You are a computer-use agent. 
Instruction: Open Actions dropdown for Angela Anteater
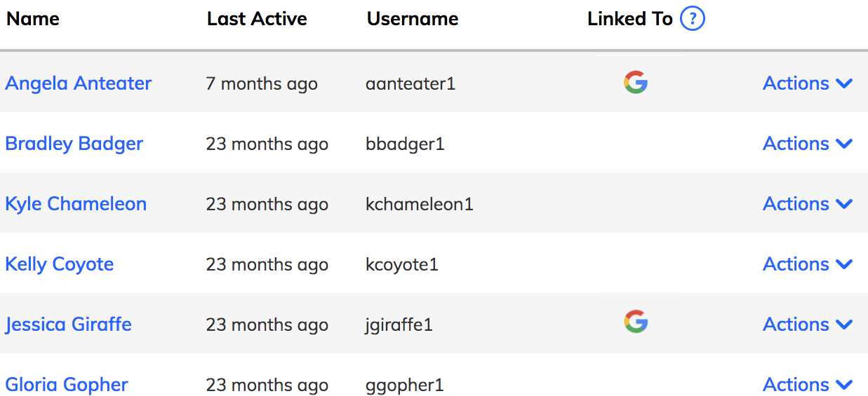tap(808, 83)
